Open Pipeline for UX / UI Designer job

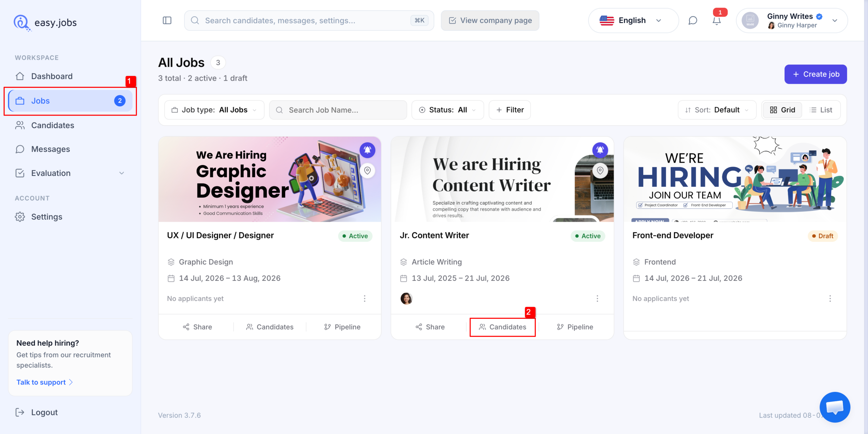coord(342,327)
